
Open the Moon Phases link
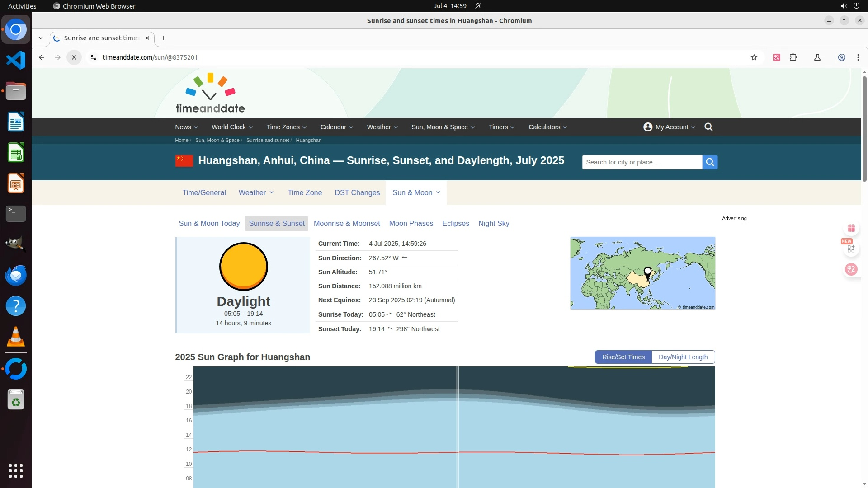pos(411,224)
